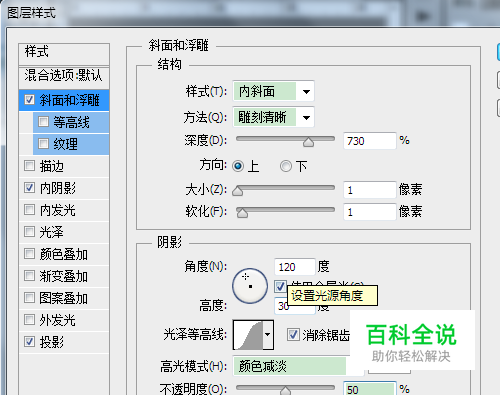Select the 等高线 sub-entry label
The width and height of the screenshot is (500, 395).
pyautogui.click(x=71, y=122)
